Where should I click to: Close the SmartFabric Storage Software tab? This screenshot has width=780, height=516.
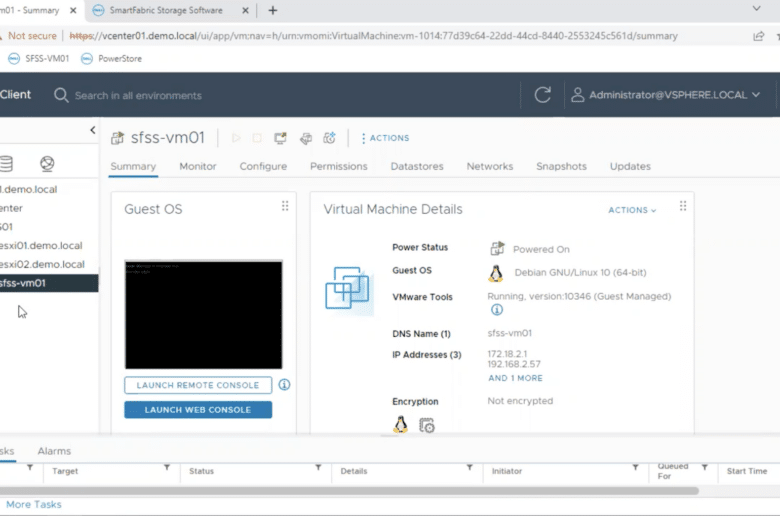(245, 10)
